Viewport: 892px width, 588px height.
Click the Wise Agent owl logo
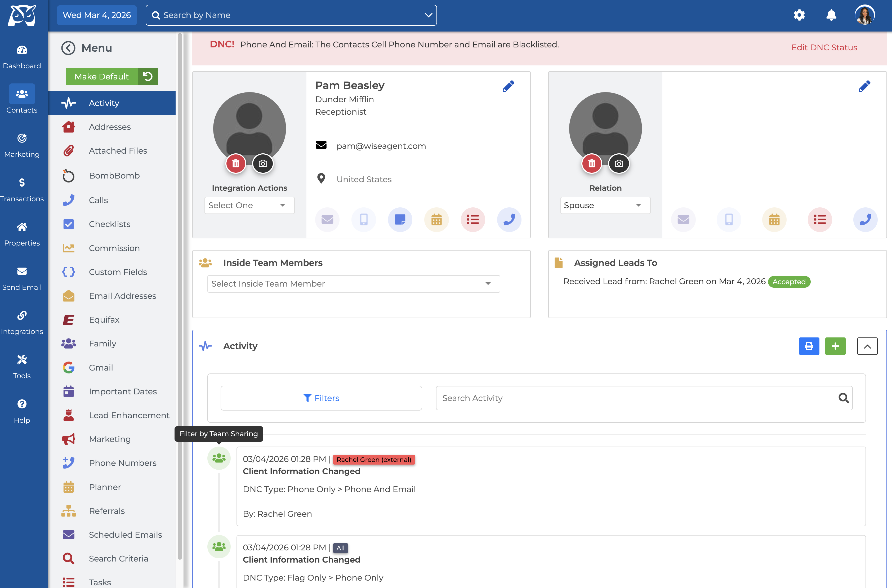[x=22, y=15]
